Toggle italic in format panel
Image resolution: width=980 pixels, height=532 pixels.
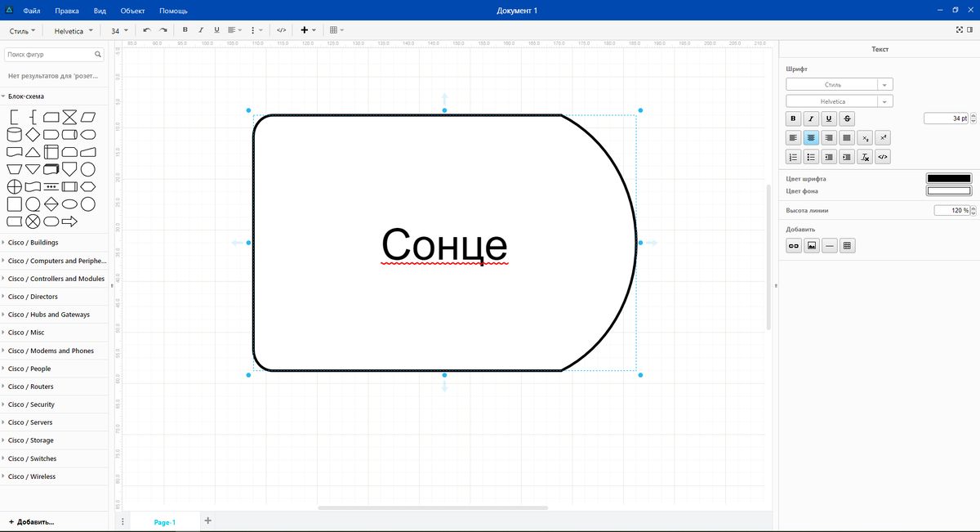point(811,118)
